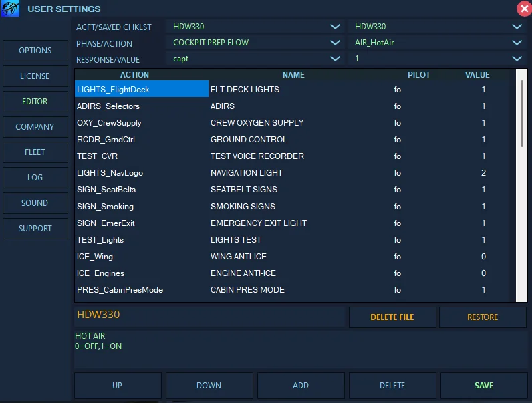The height and width of the screenshot is (403, 532).
Task: Open the COMPANY section
Action: (35, 127)
